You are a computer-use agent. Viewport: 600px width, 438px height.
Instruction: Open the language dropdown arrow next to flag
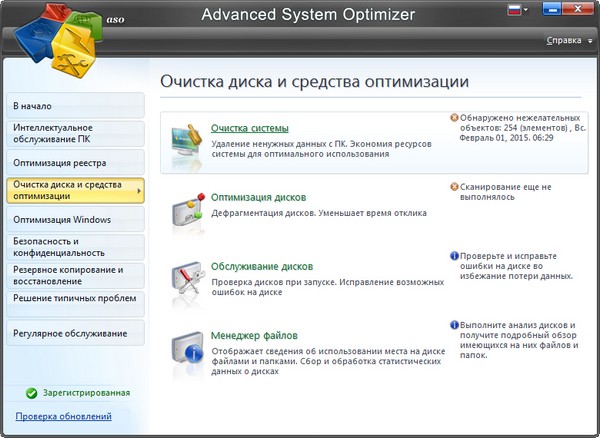pos(525,13)
